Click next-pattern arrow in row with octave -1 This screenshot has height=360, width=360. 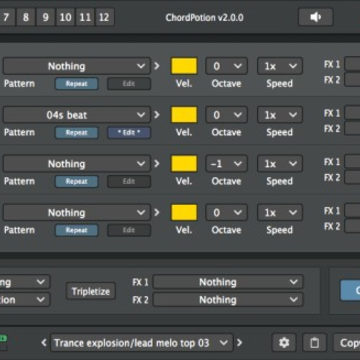pyautogui.click(x=156, y=164)
